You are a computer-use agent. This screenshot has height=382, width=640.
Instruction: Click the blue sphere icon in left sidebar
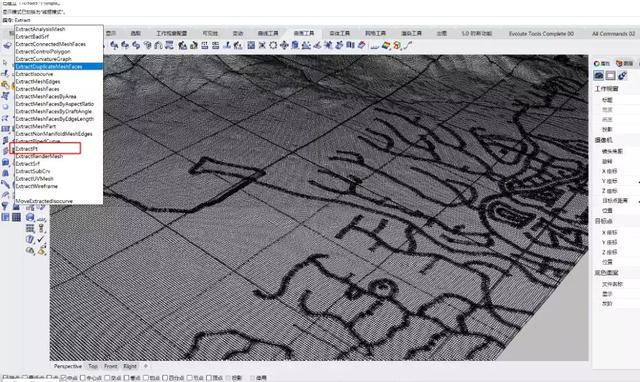click(x=30, y=218)
